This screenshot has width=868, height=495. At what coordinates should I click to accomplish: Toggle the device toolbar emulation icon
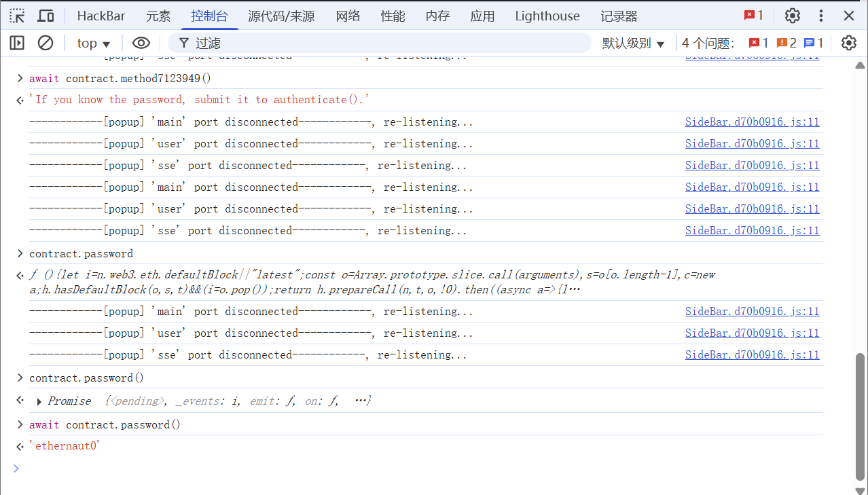click(x=46, y=16)
